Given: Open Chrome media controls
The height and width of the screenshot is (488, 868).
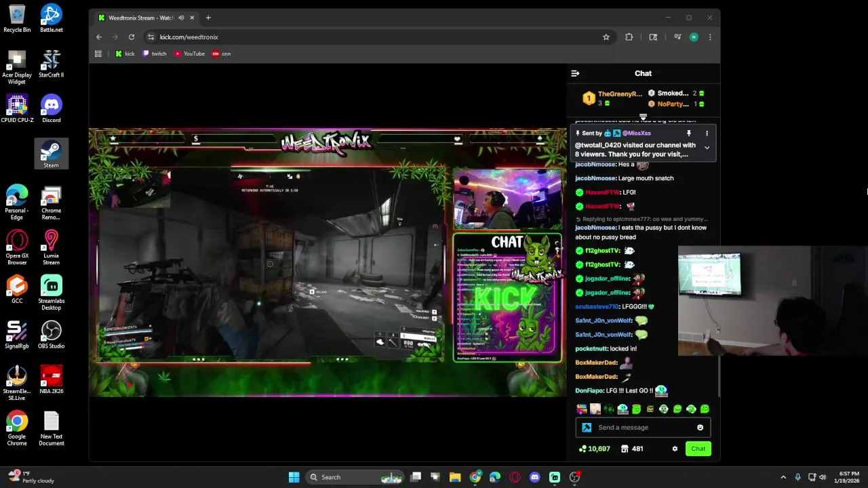Looking at the screenshot, I should coord(677,37).
